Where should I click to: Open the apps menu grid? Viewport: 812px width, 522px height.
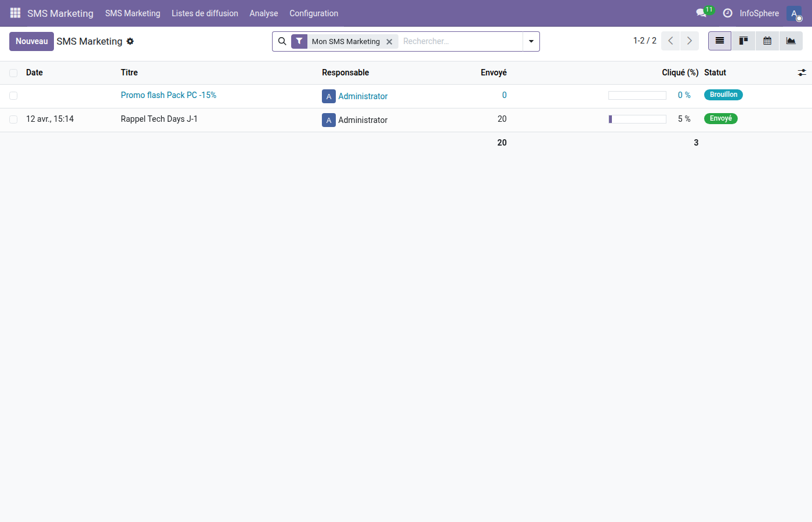point(15,13)
